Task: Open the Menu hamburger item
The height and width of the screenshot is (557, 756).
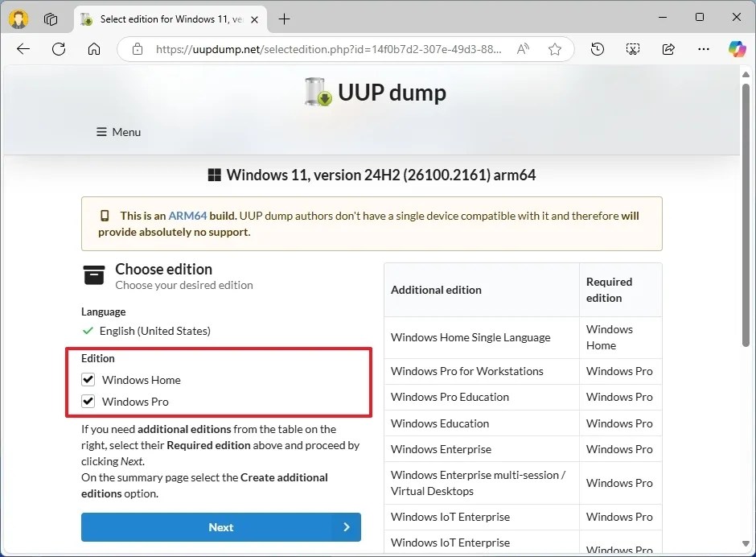Action: click(x=118, y=132)
